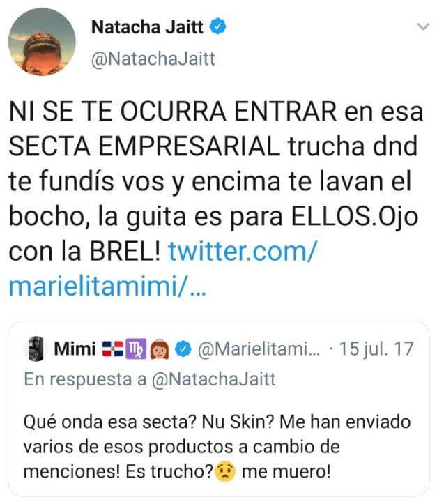Image resolution: width=437 pixels, height=504 pixels.
Task: Open the quoted tweet text about Nu Skin
Action: [217, 447]
